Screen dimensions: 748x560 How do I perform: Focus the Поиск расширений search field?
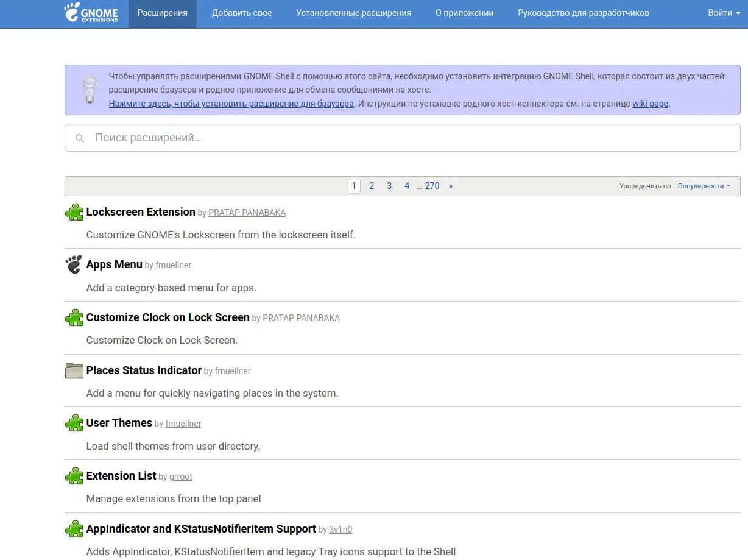[x=403, y=138]
